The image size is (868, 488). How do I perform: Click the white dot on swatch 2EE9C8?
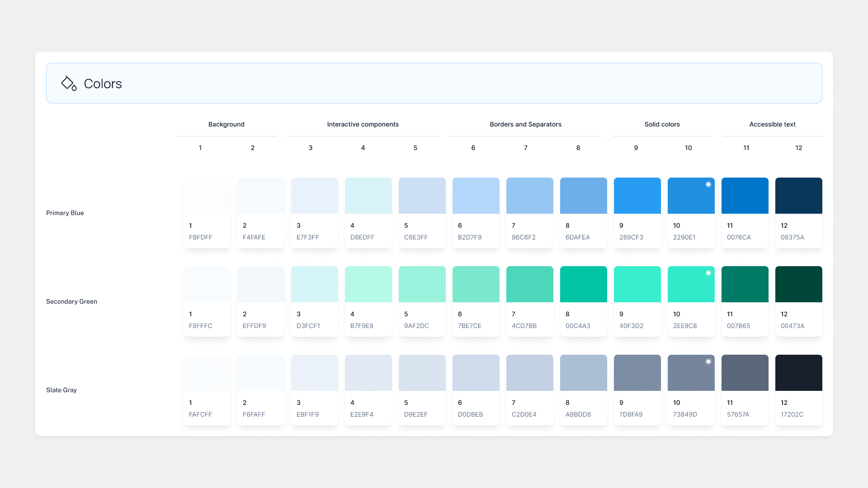(708, 273)
